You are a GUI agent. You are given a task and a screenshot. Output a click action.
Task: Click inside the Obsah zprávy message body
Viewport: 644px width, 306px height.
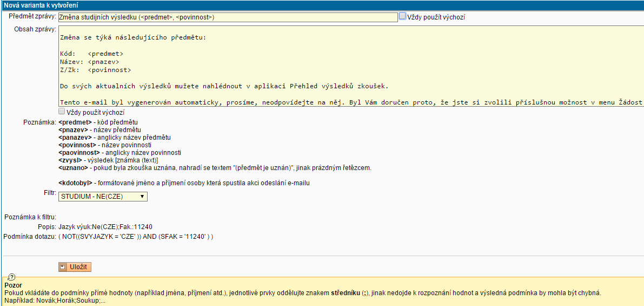coord(346,65)
